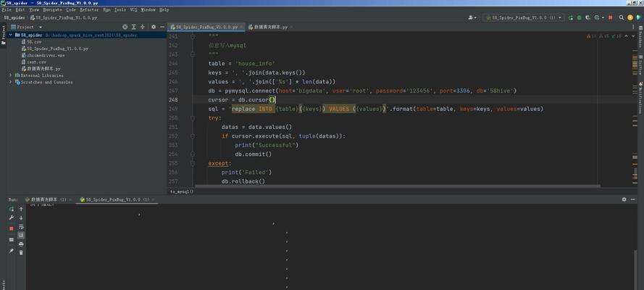Viewport: 644px width, 290px height.
Task: Expand all in Project panel
Action: 133,27
